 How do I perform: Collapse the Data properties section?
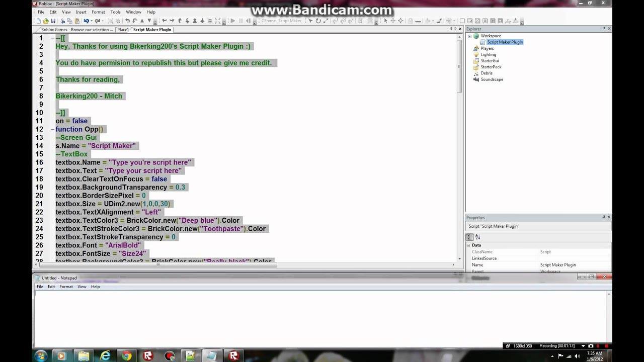coord(469,245)
